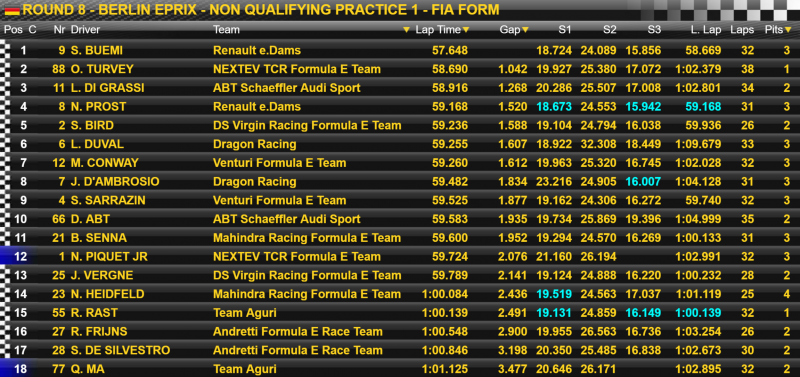
Task: Click the checkered flag beside position 1
Action: click(x=7, y=51)
